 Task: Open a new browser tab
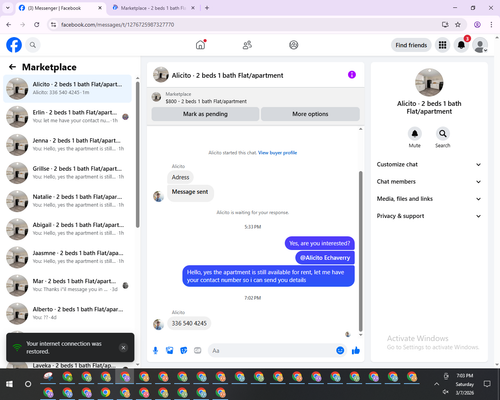pyautogui.click(x=207, y=8)
